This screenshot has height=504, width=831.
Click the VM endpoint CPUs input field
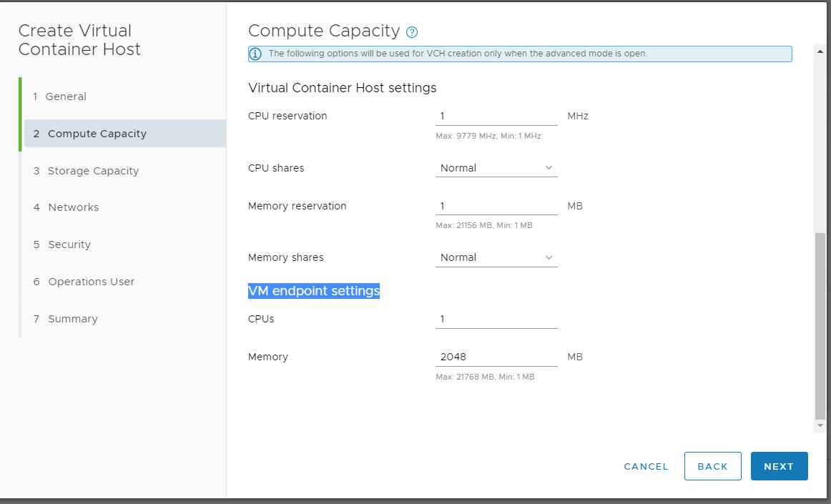[x=496, y=319]
